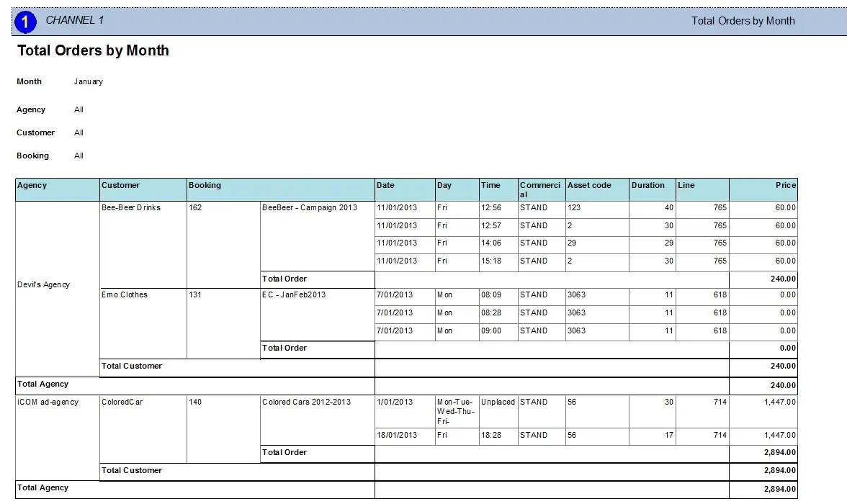Click the Agency column header
Viewport: 847px width, 504px height.
tap(32, 186)
